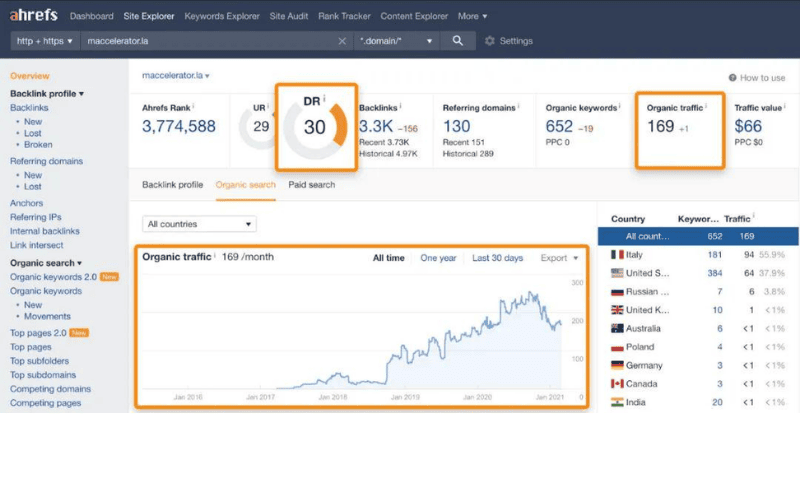Collapse the Organic search sidebar section
800x500 pixels.
click(x=45, y=263)
